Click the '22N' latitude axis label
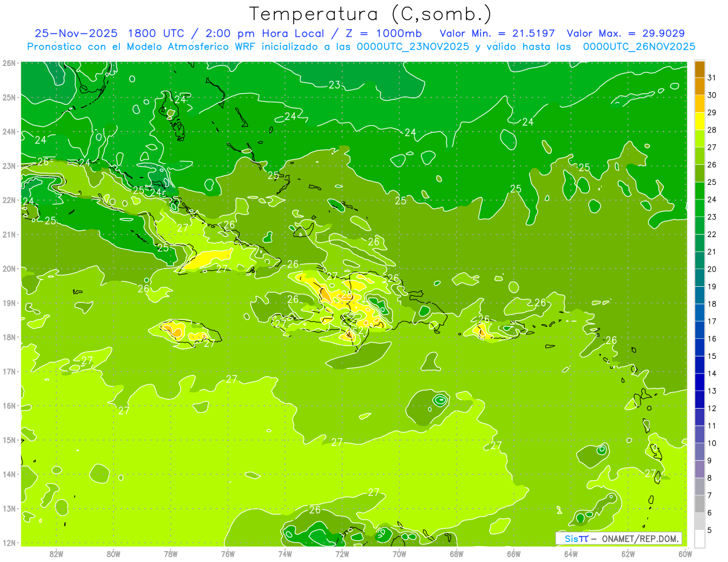The height and width of the screenshot is (562, 728). pyautogui.click(x=9, y=200)
